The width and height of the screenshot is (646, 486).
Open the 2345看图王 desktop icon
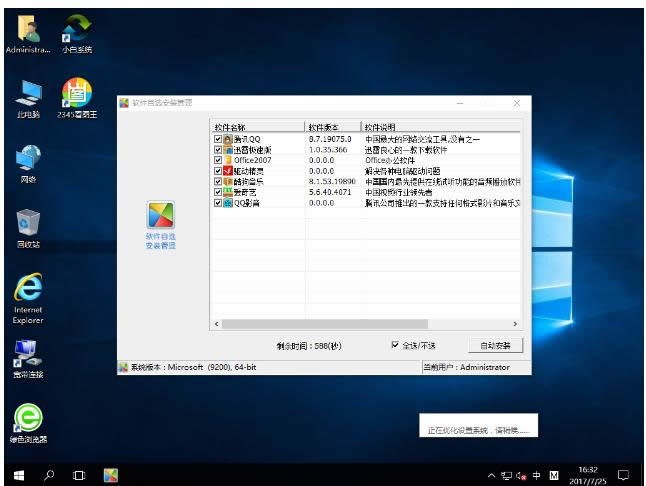click(77, 93)
